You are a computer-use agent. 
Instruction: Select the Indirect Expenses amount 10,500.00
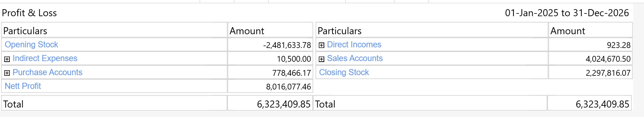coord(294,59)
